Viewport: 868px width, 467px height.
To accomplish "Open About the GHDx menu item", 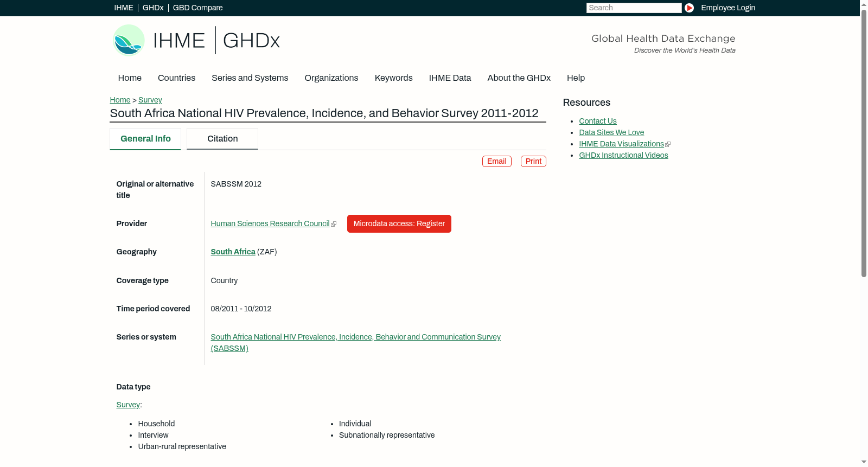I will [519, 78].
